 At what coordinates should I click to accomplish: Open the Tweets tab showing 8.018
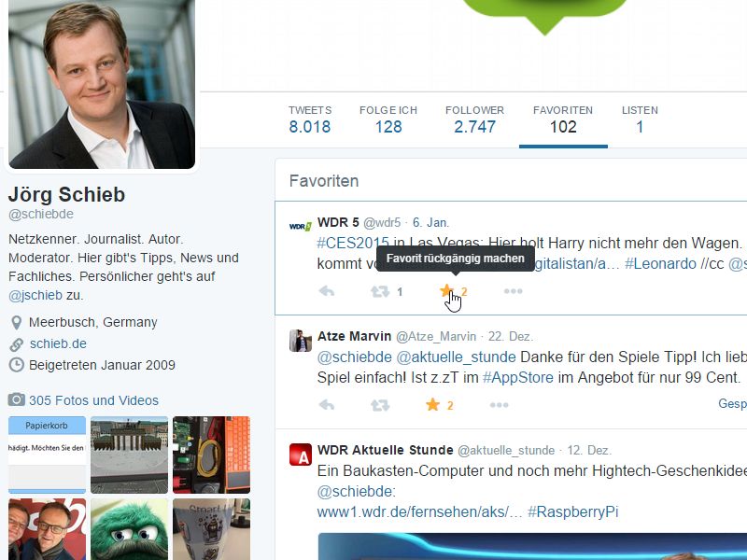pos(310,119)
